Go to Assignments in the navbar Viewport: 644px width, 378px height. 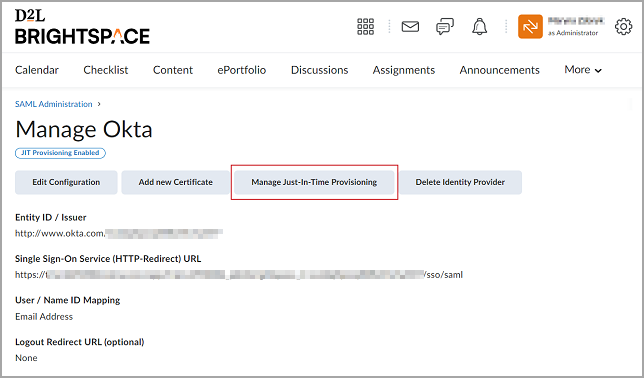(404, 70)
